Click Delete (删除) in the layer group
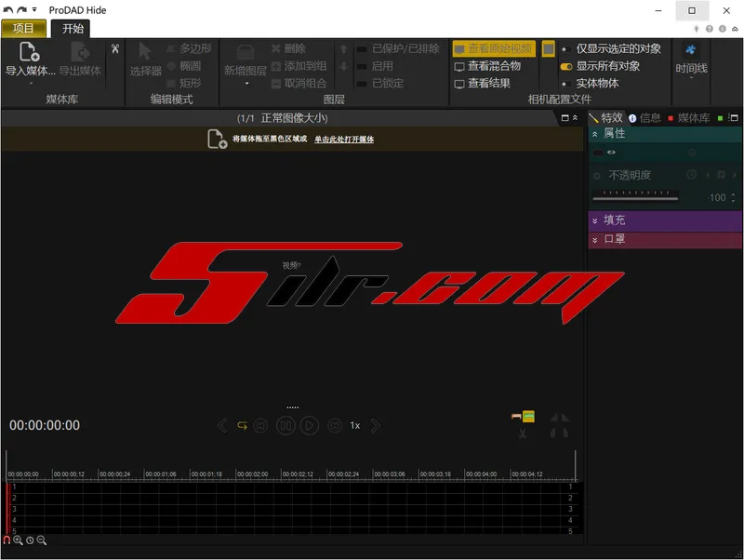The height and width of the screenshot is (560, 744). coord(288,48)
